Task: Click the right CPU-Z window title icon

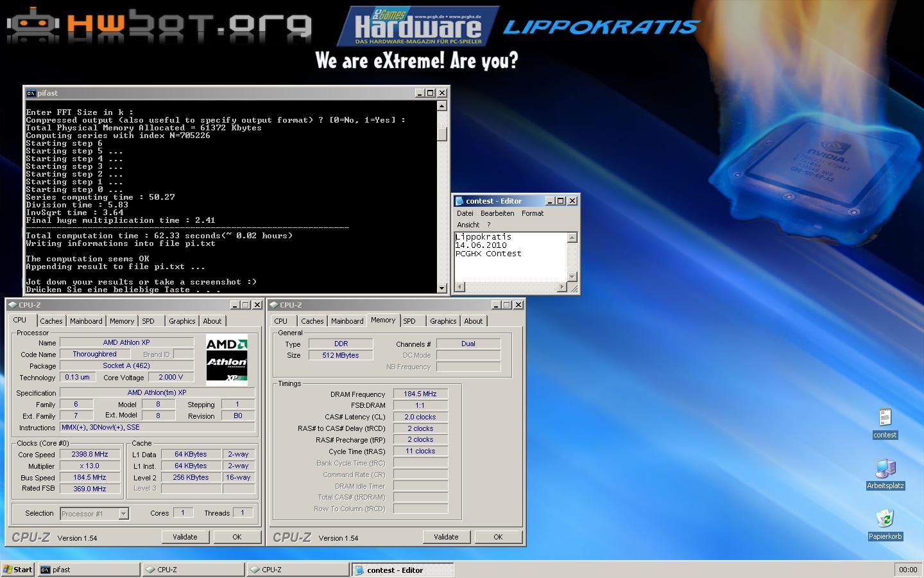Action: click(274, 305)
